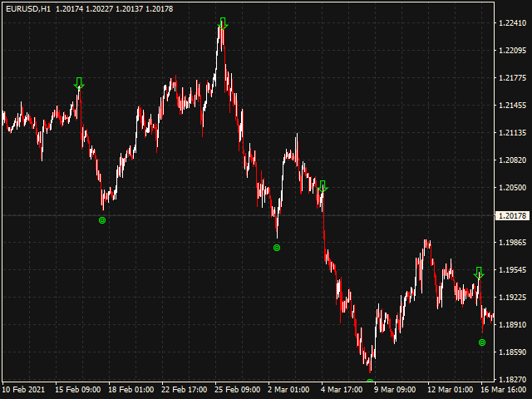Image resolution: width=532 pixels, height=399 pixels.
Task: Click the 1.19225 price scale label
Action: (x=512, y=298)
